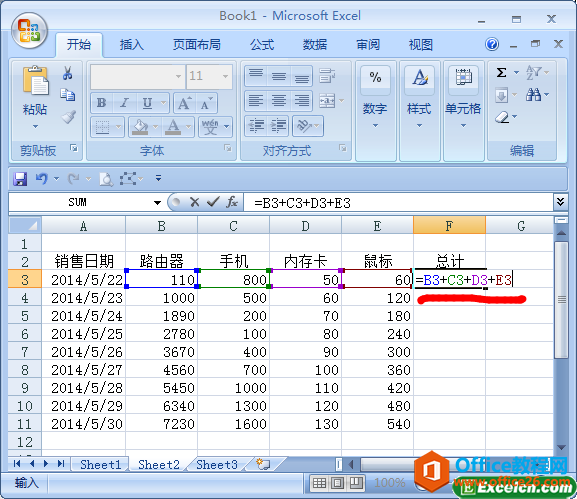Image resolution: width=577 pixels, height=499 pixels.
Task: Toggle Underline formatting
Action: [148, 103]
